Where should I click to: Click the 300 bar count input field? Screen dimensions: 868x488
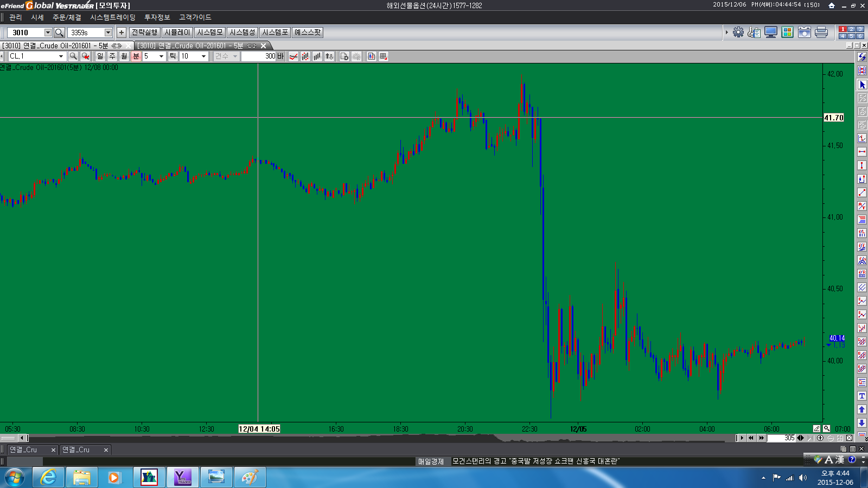tap(259, 56)
